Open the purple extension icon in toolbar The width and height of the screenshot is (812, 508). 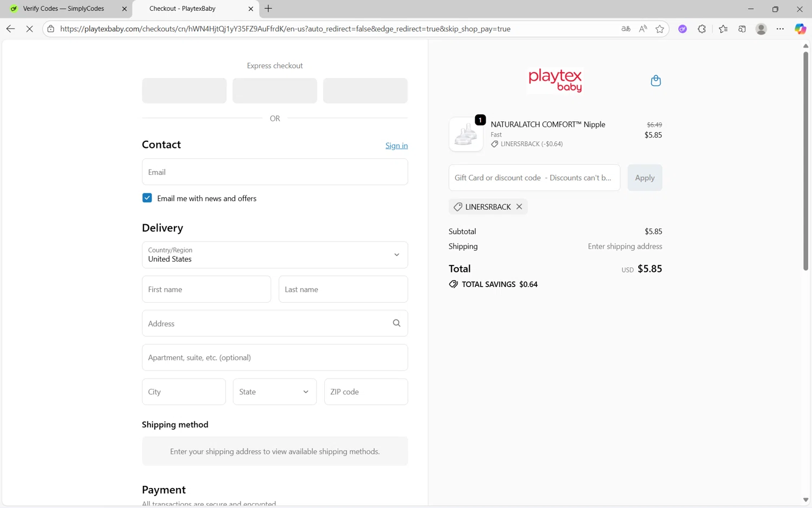click(683, 29)
